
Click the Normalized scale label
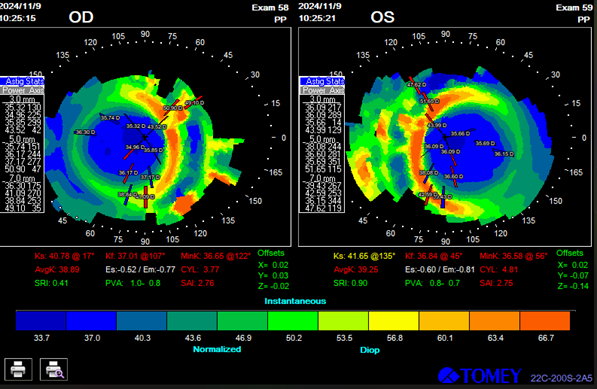pos(217,349)
